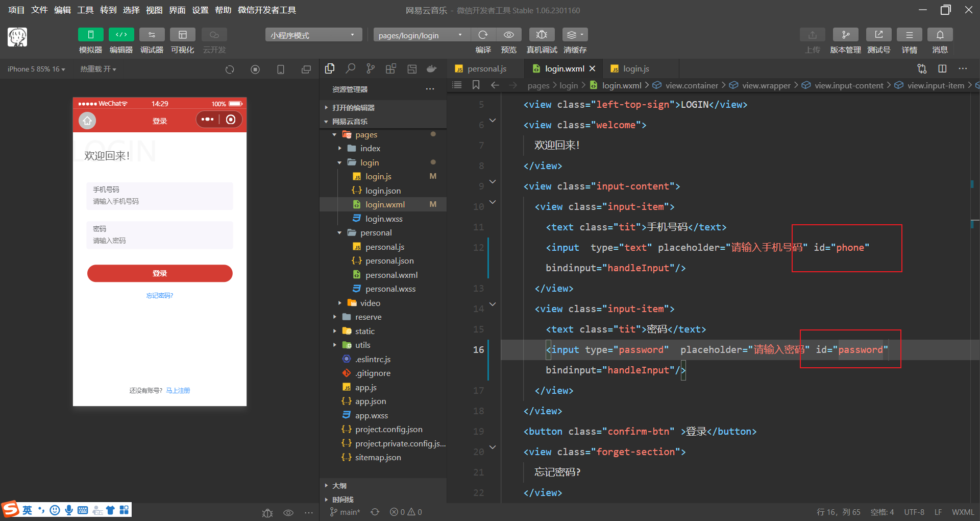Open the iPhone 5 device dropdown
Screen dimensions: 980x521
pos(36,69)
